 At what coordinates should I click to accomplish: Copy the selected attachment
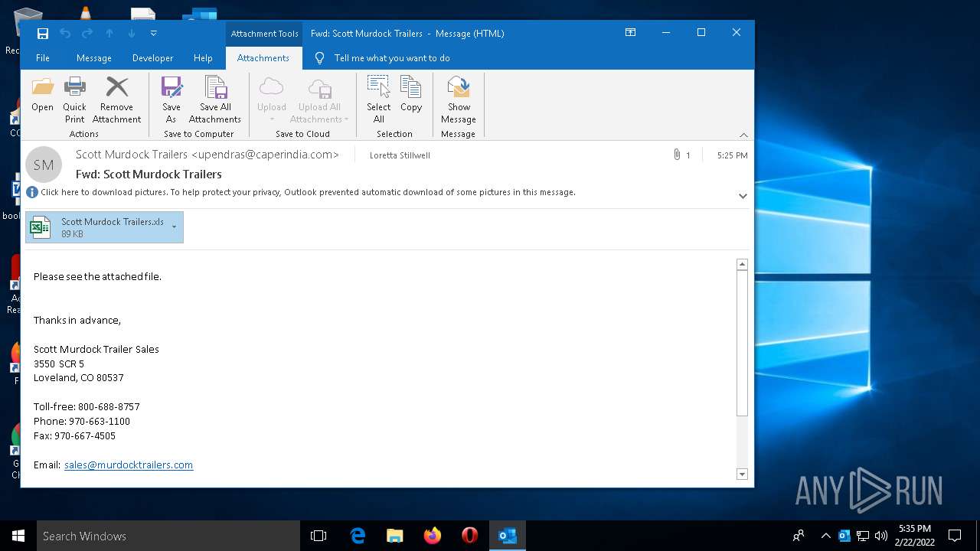pos(411,95)
